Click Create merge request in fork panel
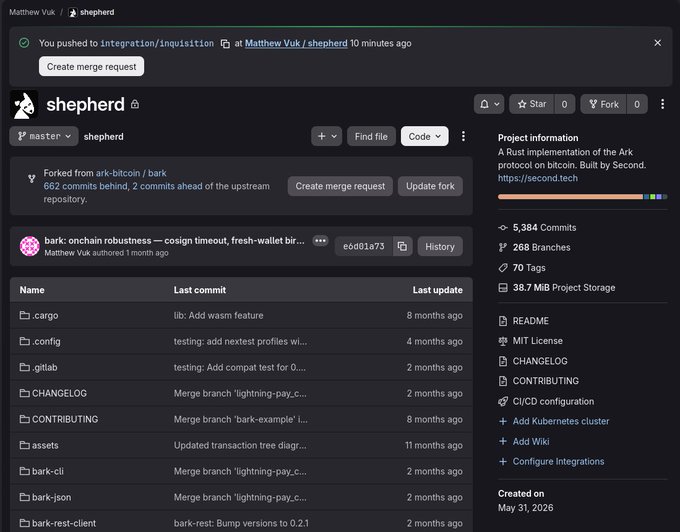This screenshot has height=532, width=680. 340,186
